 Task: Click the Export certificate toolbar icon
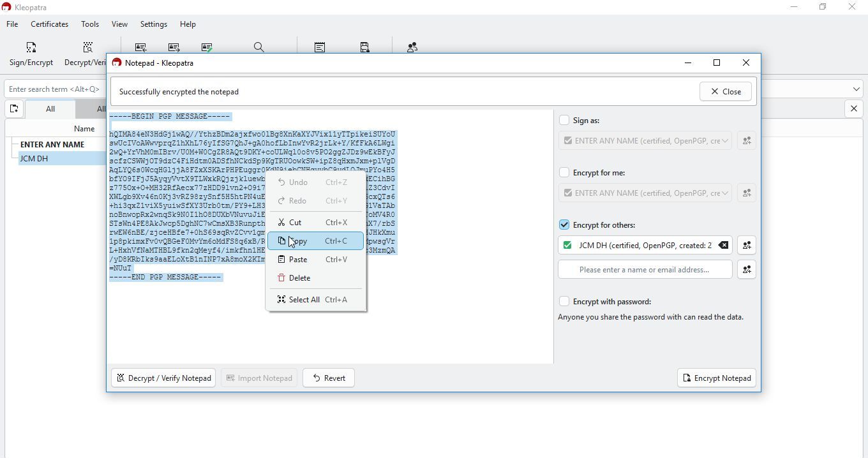[x=174, y=47]
